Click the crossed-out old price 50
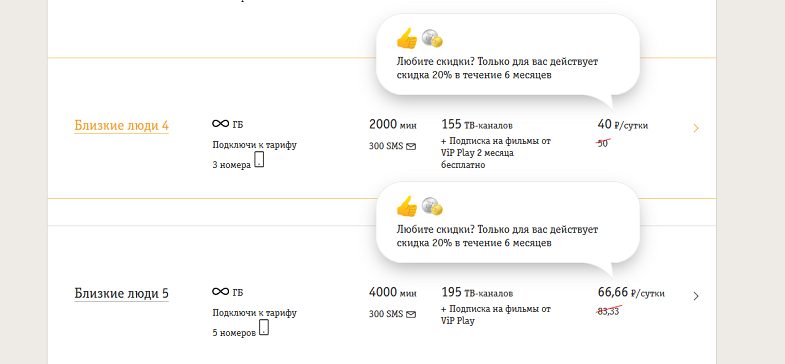The height and width of the screenshot is (364, 785). coord(603,143)
